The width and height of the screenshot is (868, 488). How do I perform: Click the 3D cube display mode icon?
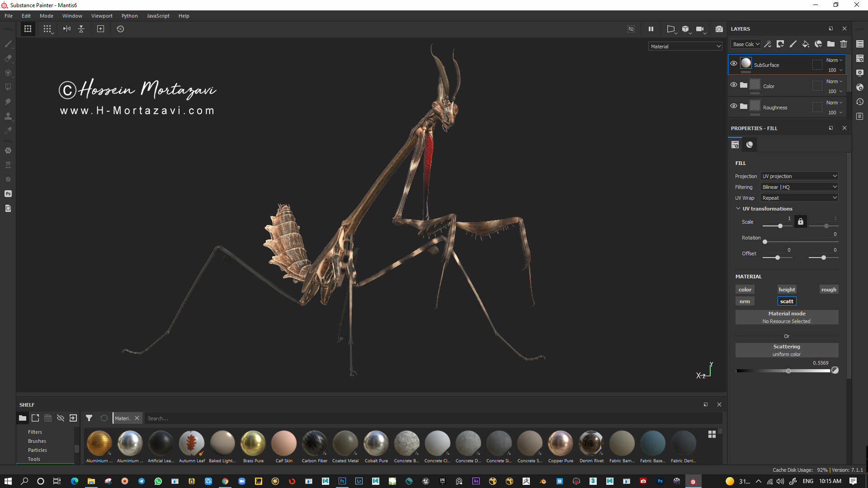686,29
